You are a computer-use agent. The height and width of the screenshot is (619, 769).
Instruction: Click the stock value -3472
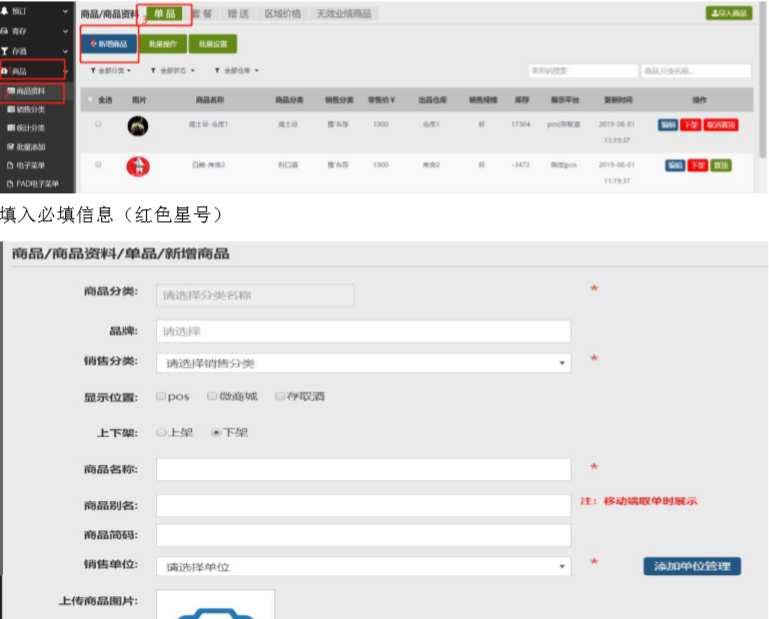pos(520,165)
